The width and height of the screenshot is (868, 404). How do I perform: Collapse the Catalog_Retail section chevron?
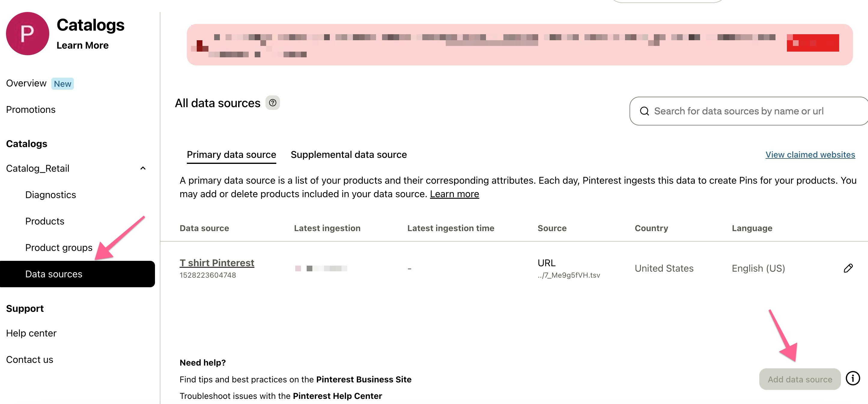143,168
